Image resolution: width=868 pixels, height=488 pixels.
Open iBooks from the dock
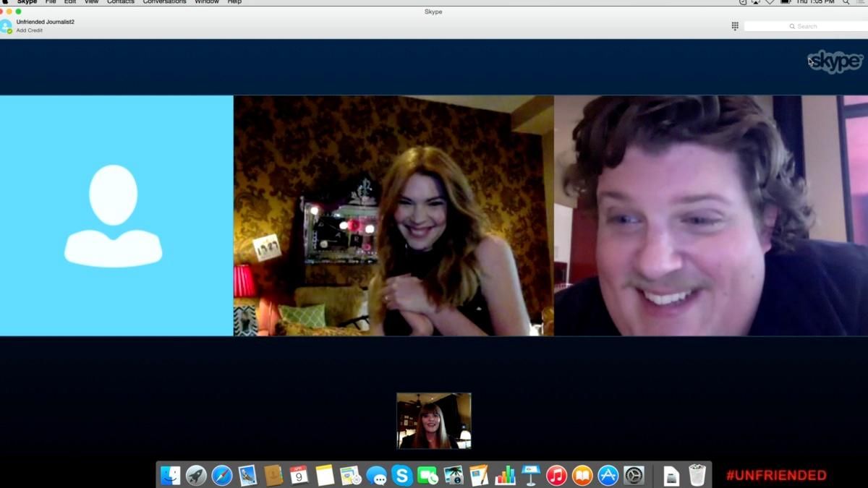coord(582,475)
